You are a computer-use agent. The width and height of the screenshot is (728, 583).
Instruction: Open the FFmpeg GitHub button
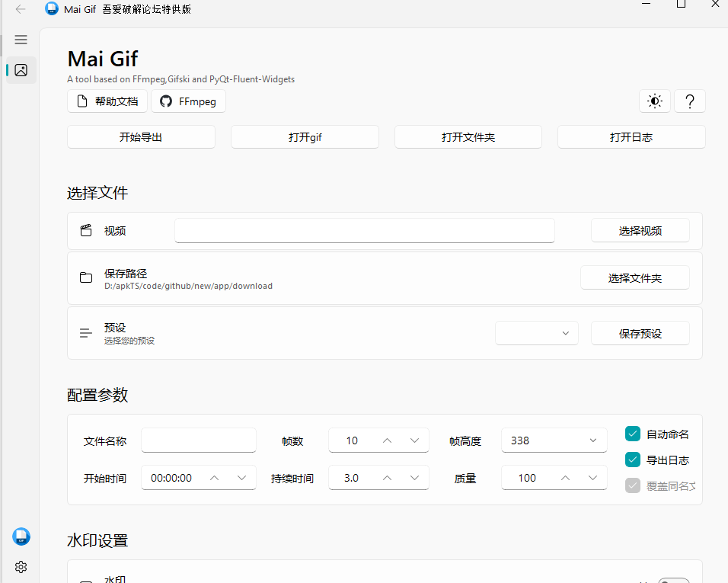click(188, 101)
